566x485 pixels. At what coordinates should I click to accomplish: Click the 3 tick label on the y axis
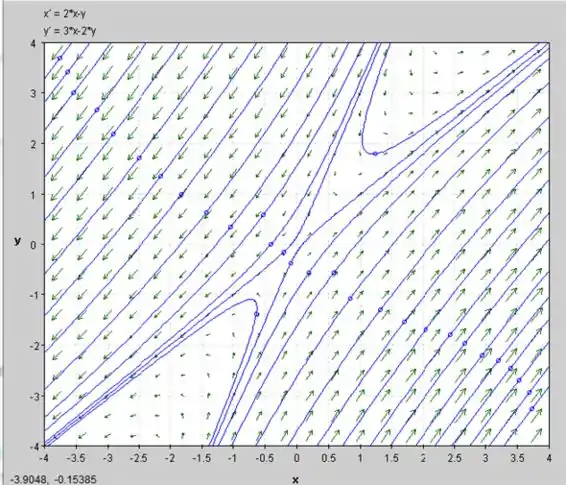click(34, 93)
